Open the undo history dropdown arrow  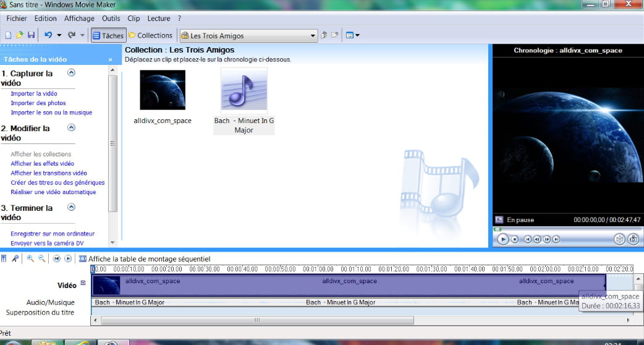[59, 35]
